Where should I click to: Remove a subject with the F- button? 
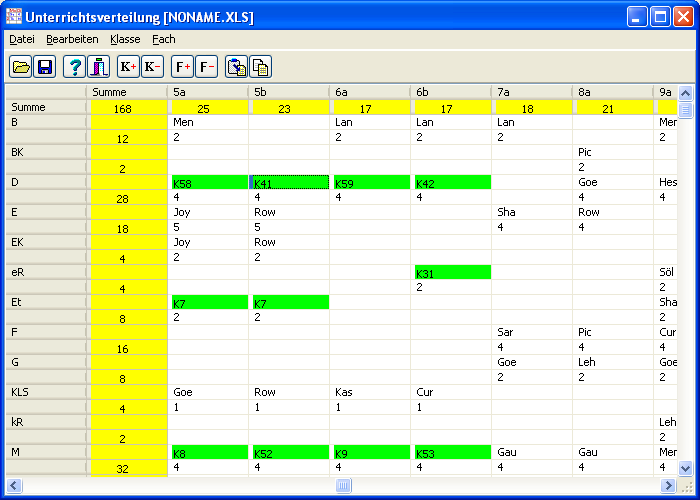[x=206, y=67]
